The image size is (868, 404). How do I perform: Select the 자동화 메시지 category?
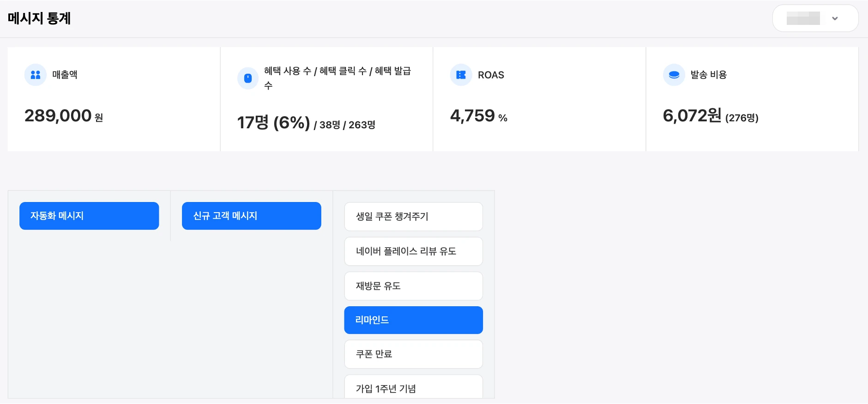(x=89, y=216)
